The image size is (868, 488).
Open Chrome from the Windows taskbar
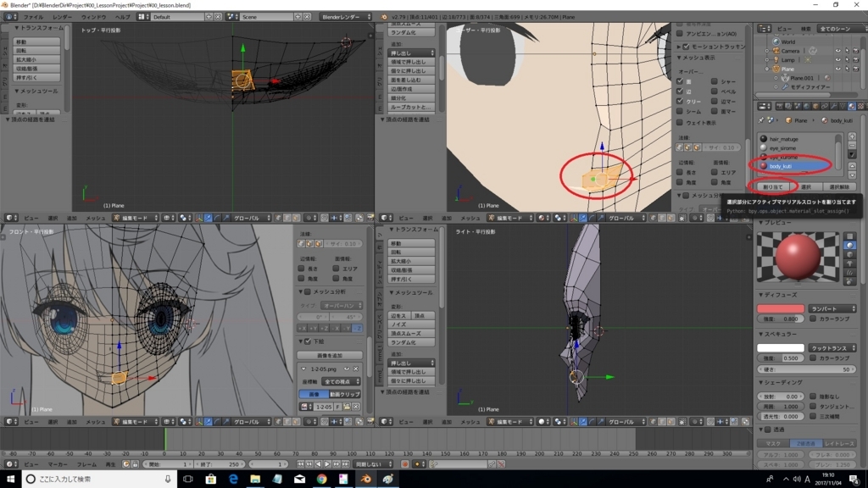[x=321, y=480]
